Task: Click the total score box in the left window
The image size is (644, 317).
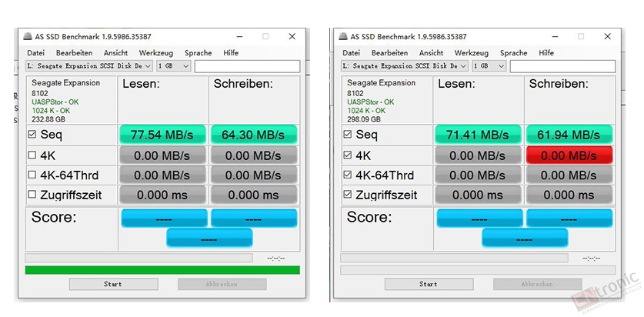Action: click(209, 239)
